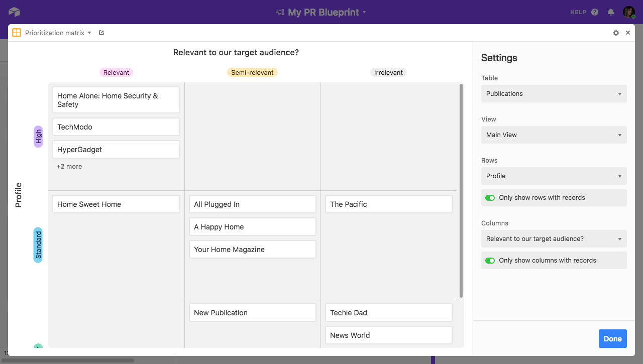This screenshot has width=643, height=364.
Task: Open the HyperGadget record card
Action: point(116,150)
